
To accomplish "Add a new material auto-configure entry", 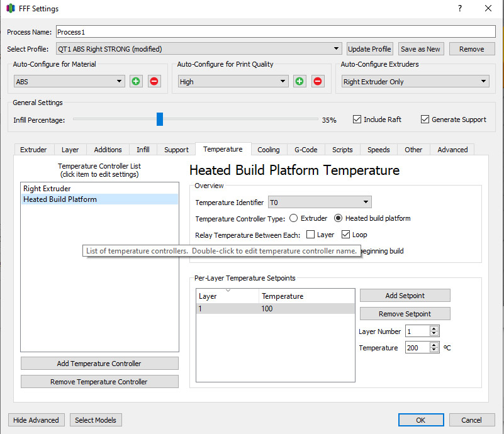I will (x=136, y=81).
